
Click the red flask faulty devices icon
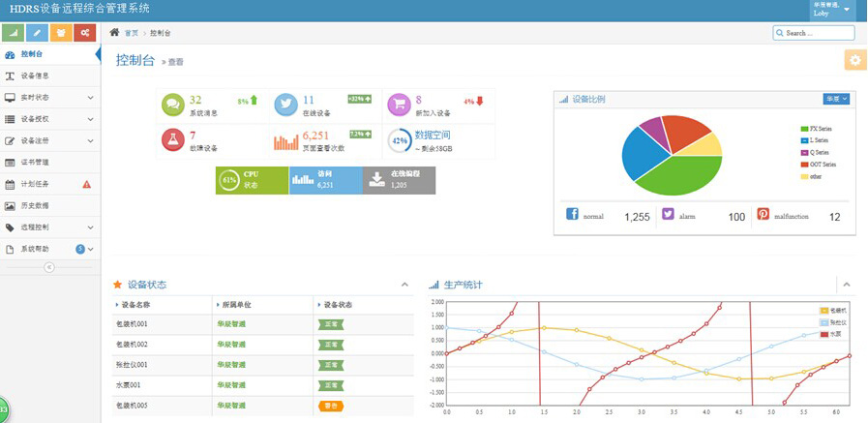173,140
